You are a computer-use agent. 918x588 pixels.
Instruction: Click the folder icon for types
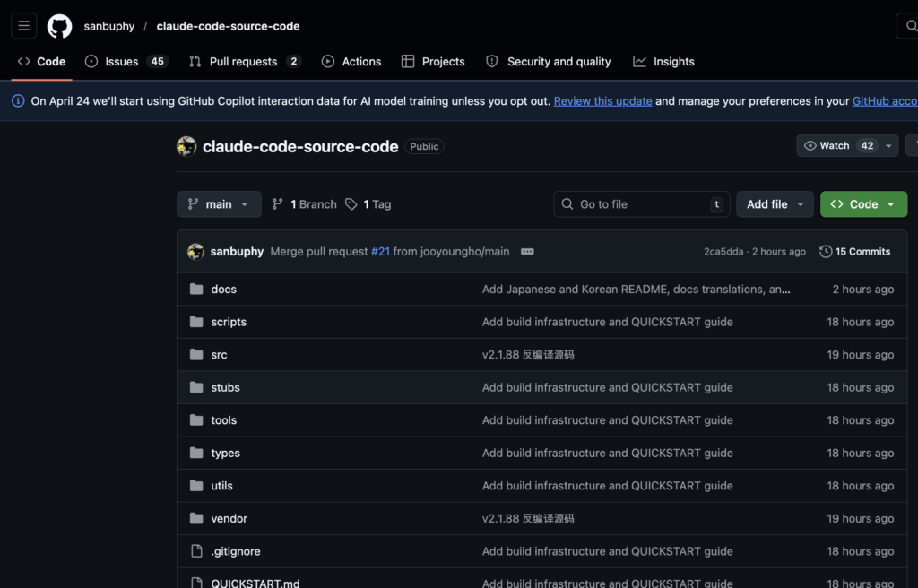point(196,453)
